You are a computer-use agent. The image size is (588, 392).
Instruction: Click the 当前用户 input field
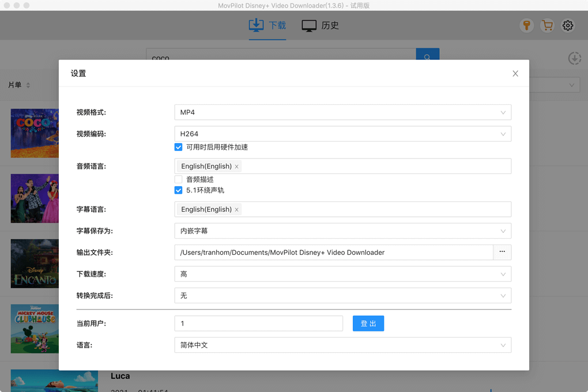tap(259, 323)
